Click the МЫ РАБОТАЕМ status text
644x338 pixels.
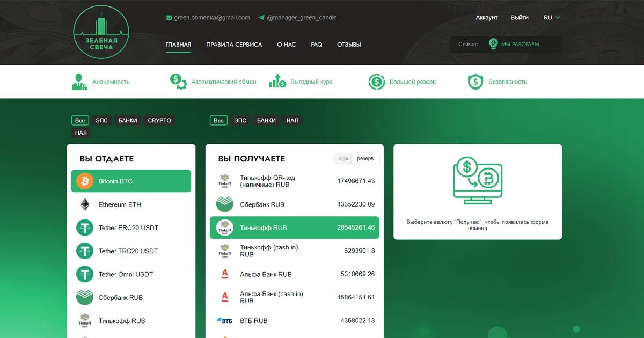coord(520,45)
